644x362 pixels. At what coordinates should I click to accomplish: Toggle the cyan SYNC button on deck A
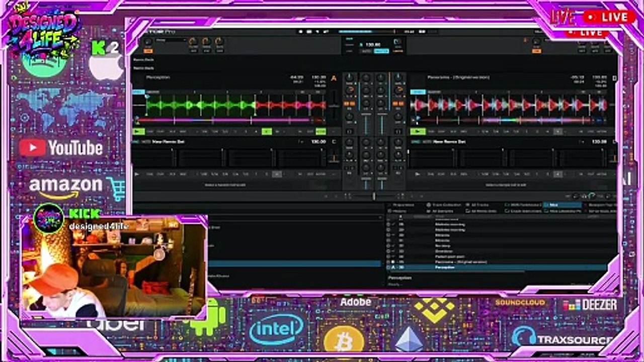coord(138,92)
